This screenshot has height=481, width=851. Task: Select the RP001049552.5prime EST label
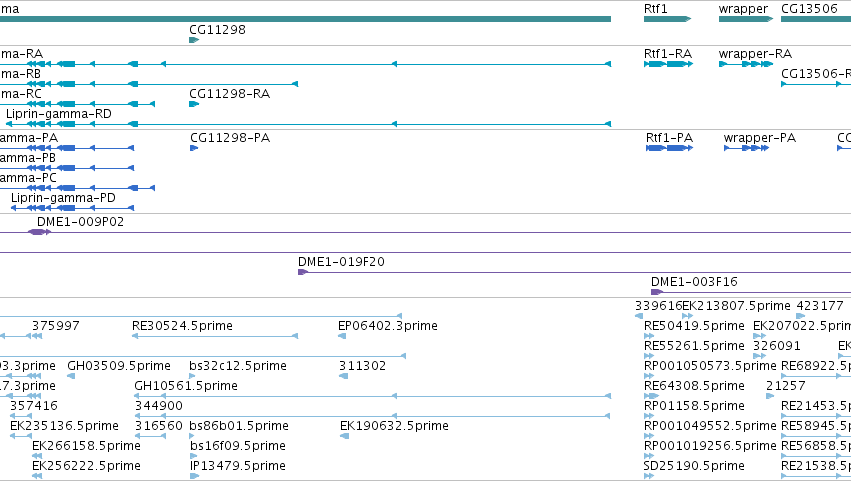point(710,426)
